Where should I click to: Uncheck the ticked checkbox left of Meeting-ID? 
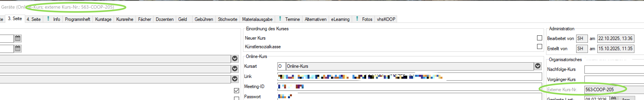(236, 90)
